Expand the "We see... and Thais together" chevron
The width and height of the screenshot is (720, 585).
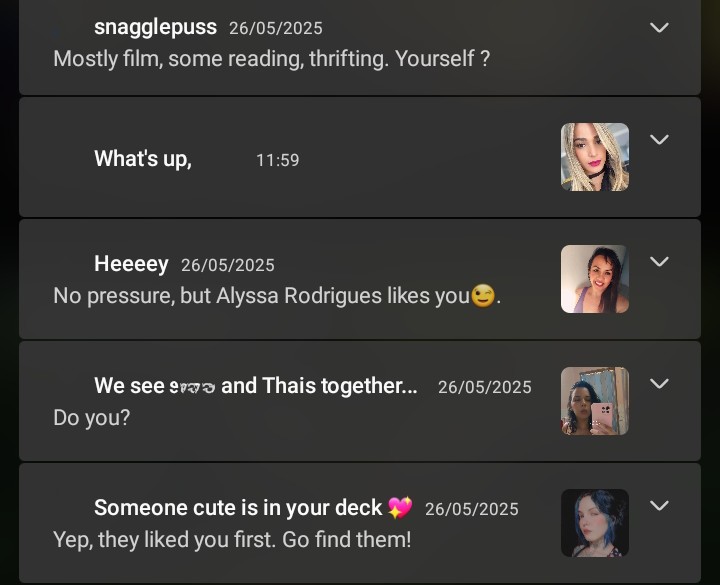tap(659, 384)
